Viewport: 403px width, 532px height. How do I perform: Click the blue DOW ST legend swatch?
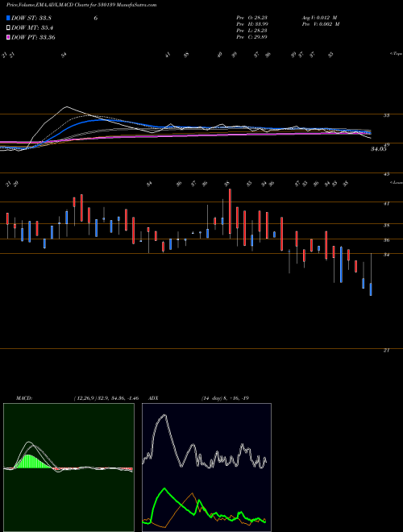[x=8, y=18]
